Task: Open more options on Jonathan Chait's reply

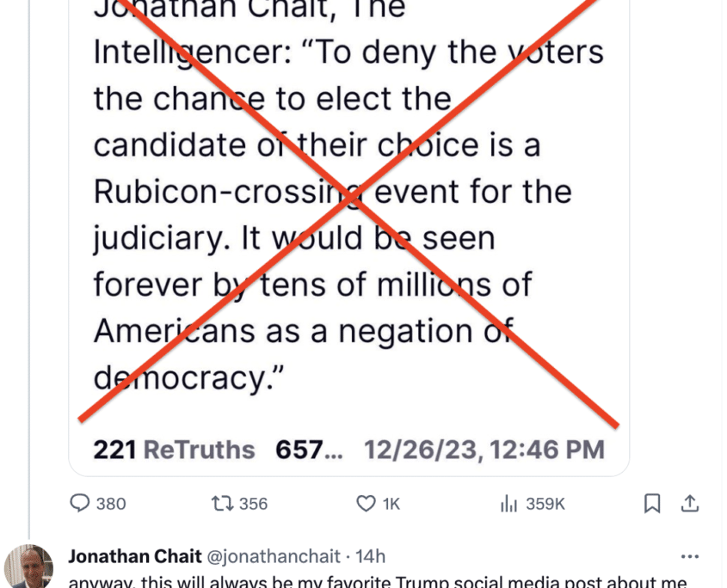Action: pos(689,555)
